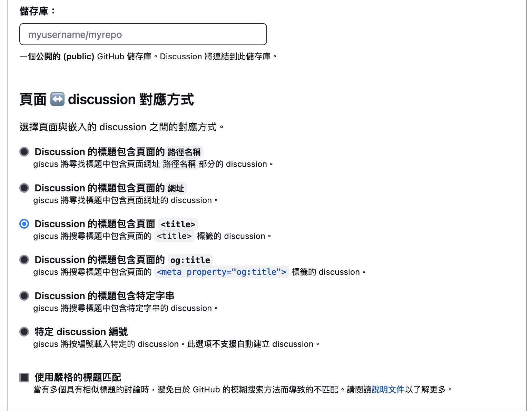Click the highlighted 網址 label in second option
532x411 pixels.
click(x=176, y=188)
